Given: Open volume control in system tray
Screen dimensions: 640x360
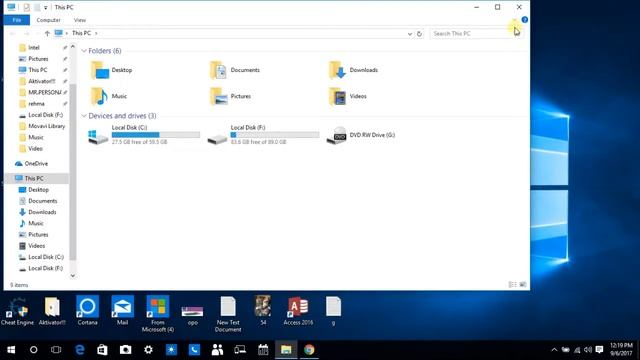Looking at the screenshot, I should coord(588,350).
